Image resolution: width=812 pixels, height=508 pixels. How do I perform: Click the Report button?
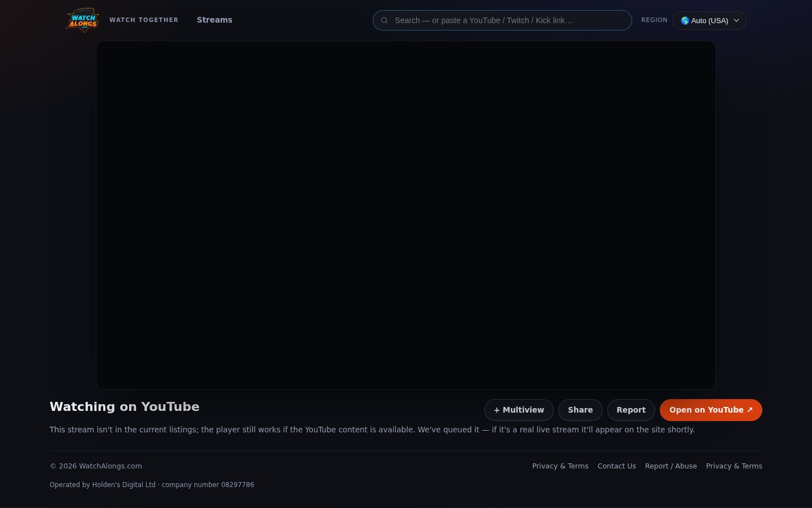(631, 410)
